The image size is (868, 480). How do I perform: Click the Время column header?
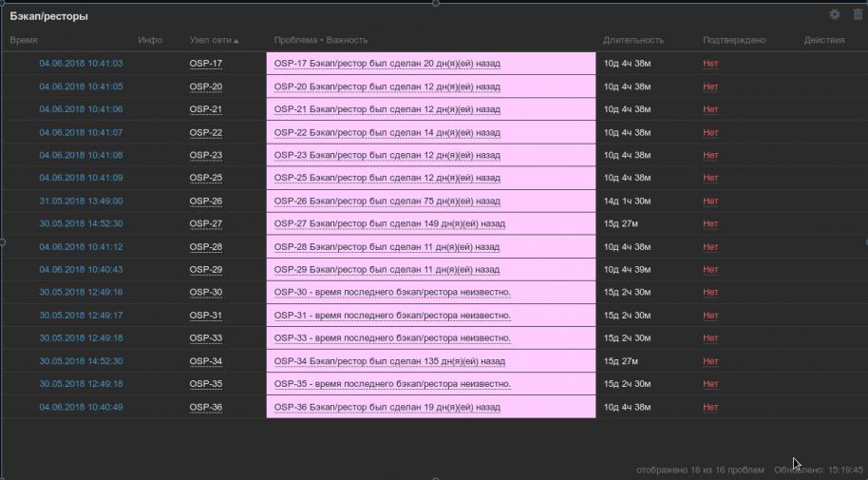coord(24,41)
